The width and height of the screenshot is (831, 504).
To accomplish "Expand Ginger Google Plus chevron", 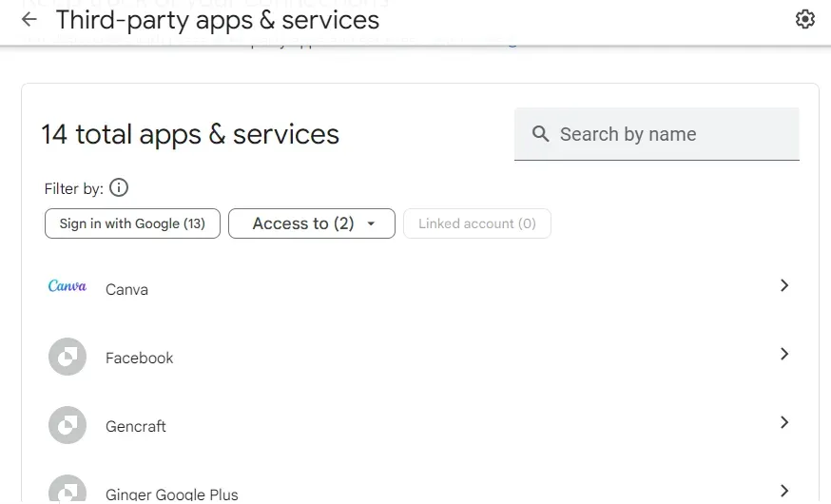I will (x=784, y=491).
